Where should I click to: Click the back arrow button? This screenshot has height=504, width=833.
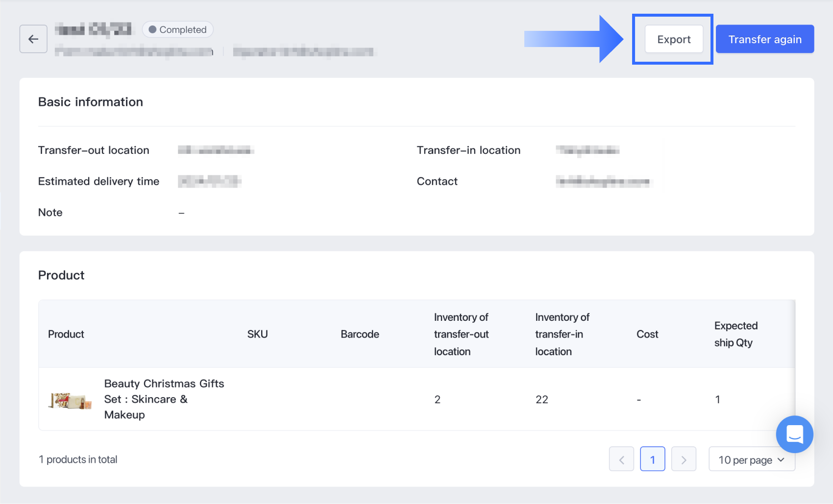point(33,39)
